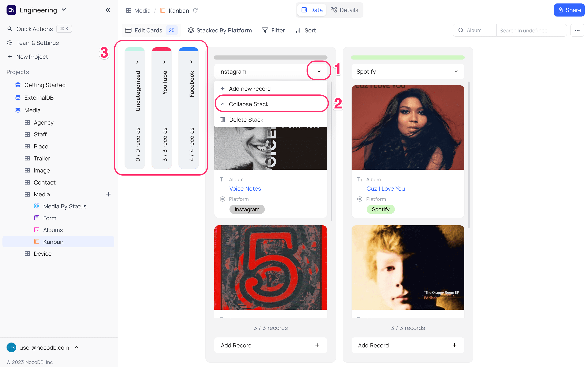The image size is (588, 367).
Task: Click the reload icon next to Kanban
Action: click(195, 10)
